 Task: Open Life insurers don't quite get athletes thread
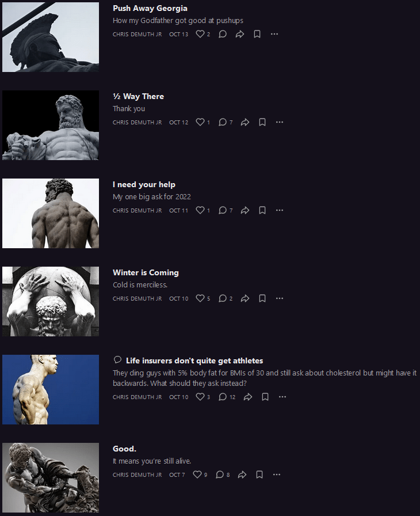pyautogui.click(x=194, y=361)
